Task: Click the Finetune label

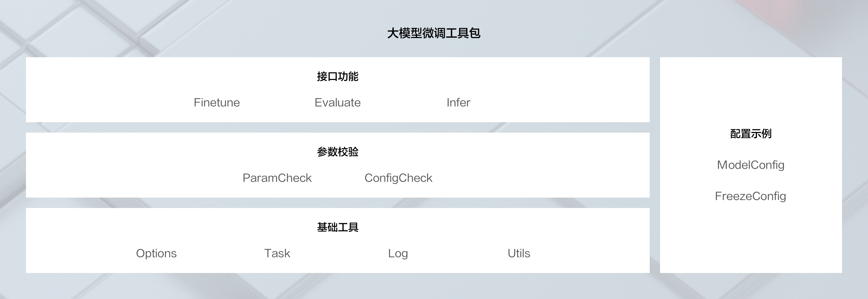Action: [x=217, y=102]
